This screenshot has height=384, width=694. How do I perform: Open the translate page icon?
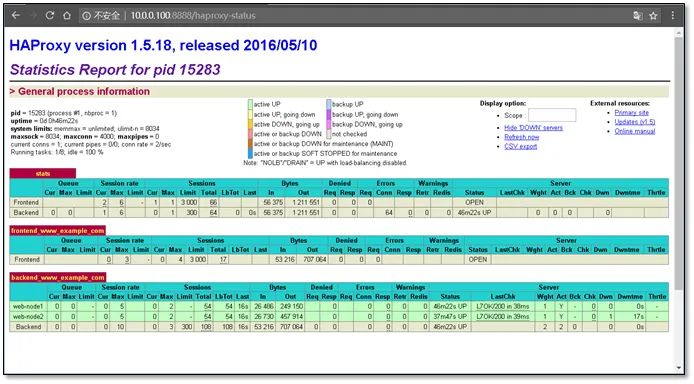pos(637,16)
